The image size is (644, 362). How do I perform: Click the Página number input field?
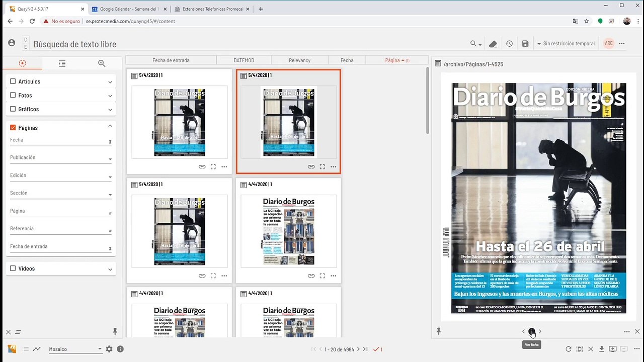(61, 211)
